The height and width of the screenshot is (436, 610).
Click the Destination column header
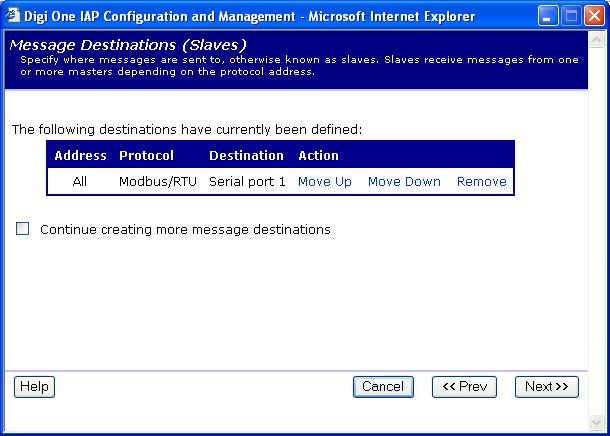246,156
